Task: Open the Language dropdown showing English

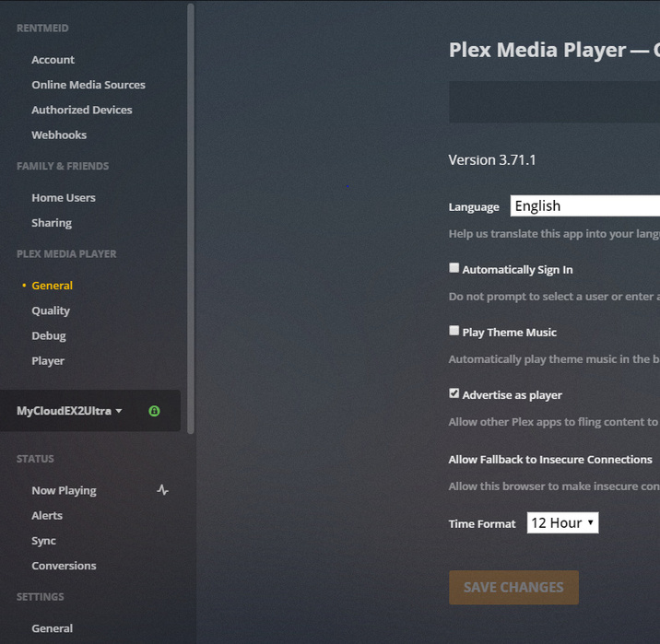Action: (x=585, y=205)
